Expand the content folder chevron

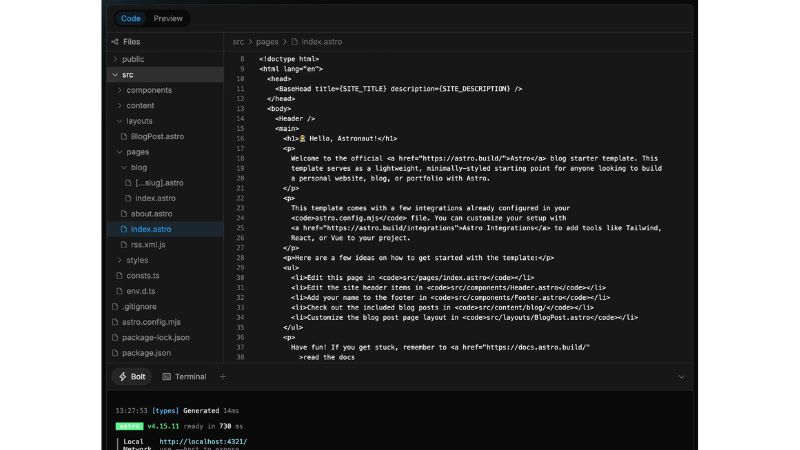click(119, 106)
